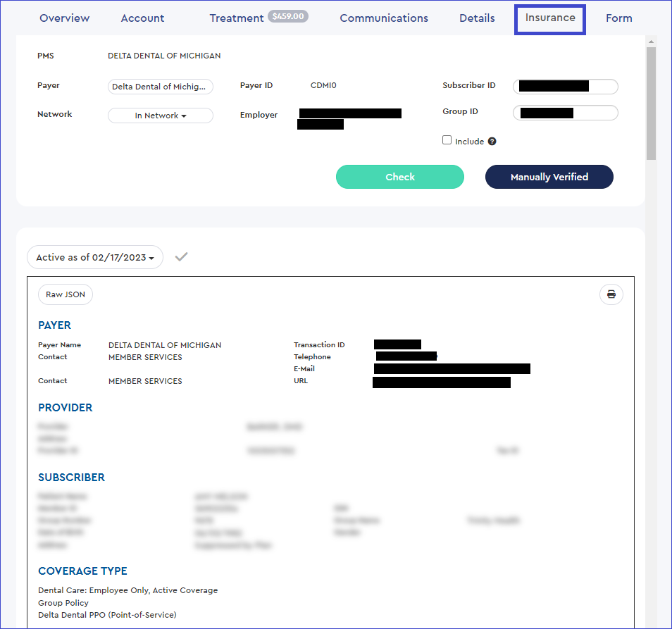Open the Payer dropdown
Image resolution: width=672 pixels, height=629 pixels.
[161, 86]
